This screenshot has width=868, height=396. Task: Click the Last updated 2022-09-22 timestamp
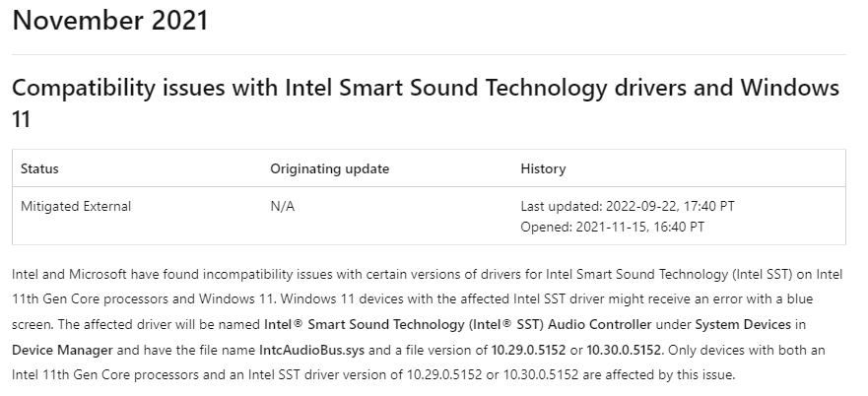pyautogui.click(x=627, y=207)
